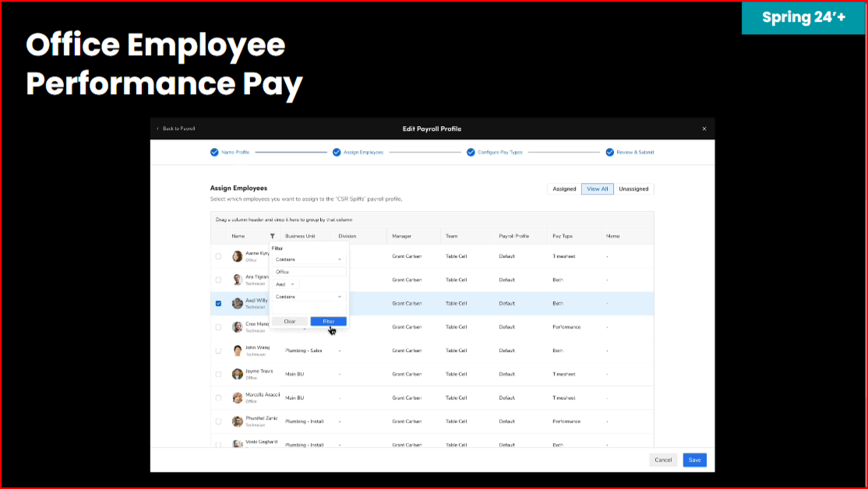Image resolution: width=868 pixels, height=489 pixels.
Task: Click Cree Mano's avatar photo
Action: click(x=238, y=327)
